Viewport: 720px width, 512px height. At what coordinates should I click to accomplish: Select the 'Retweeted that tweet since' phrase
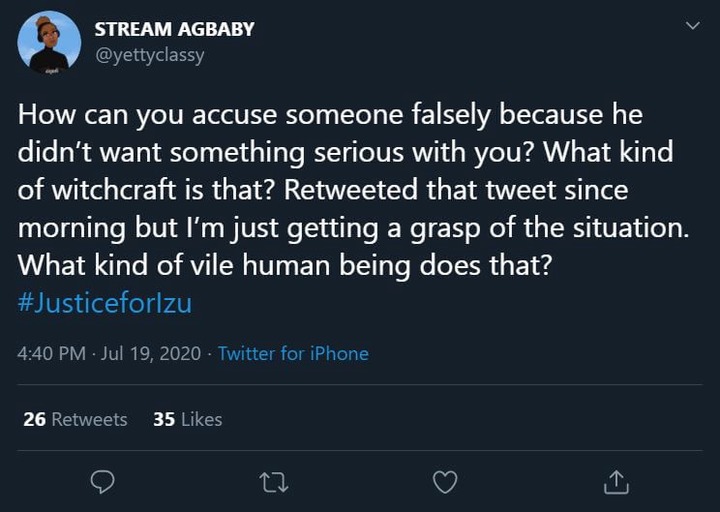456,190
